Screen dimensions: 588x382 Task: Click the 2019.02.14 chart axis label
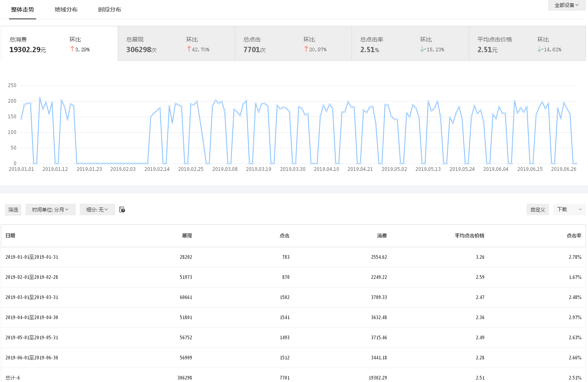pos(157,169)
